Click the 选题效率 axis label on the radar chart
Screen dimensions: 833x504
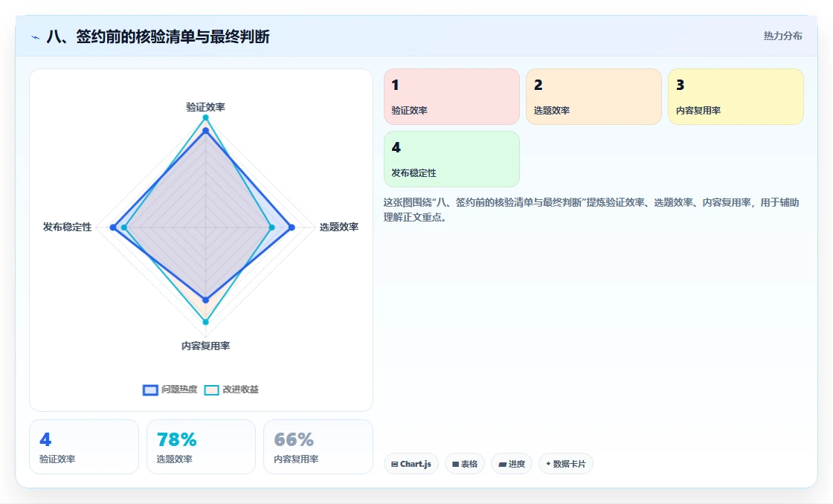pyautogui.click(x=339, y=227)
